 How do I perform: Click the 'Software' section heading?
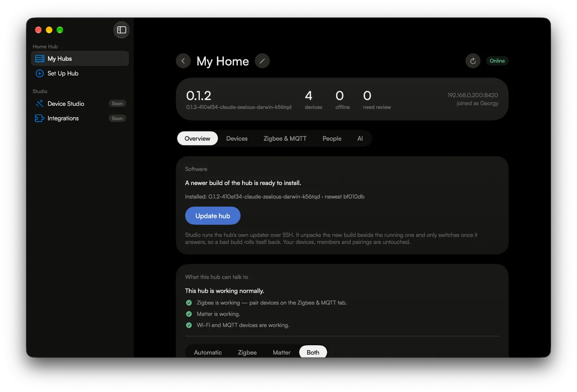196,169
